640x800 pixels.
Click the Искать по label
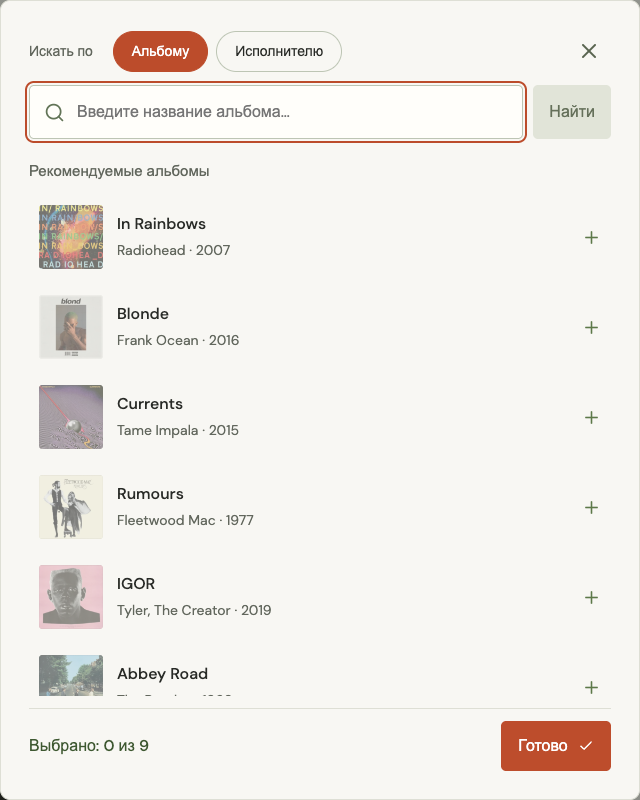(61, 52)
